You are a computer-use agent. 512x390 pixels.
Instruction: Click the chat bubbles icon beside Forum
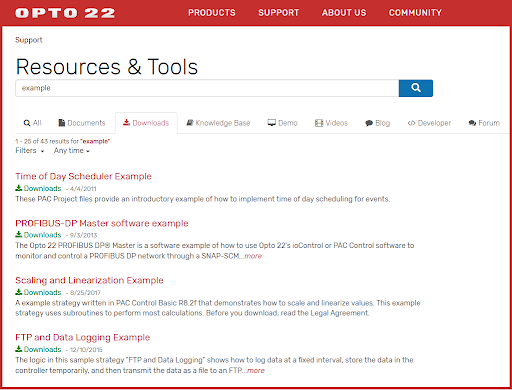472,123
